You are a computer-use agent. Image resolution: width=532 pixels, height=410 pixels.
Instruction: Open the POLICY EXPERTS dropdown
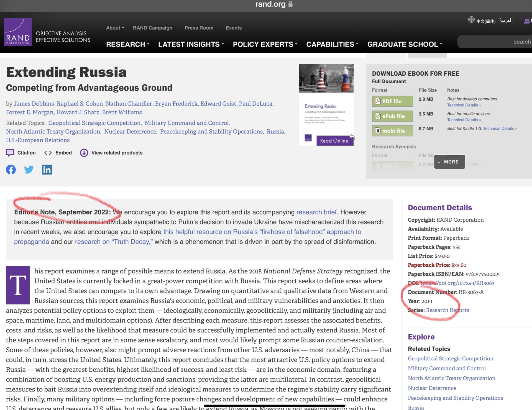tap(265, 44)
